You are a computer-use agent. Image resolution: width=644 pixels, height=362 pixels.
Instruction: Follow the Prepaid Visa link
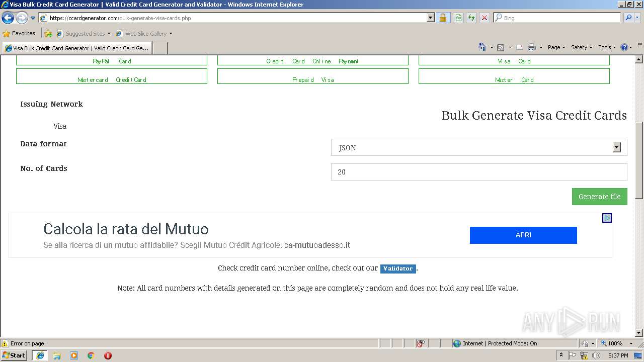pos(313,76)
